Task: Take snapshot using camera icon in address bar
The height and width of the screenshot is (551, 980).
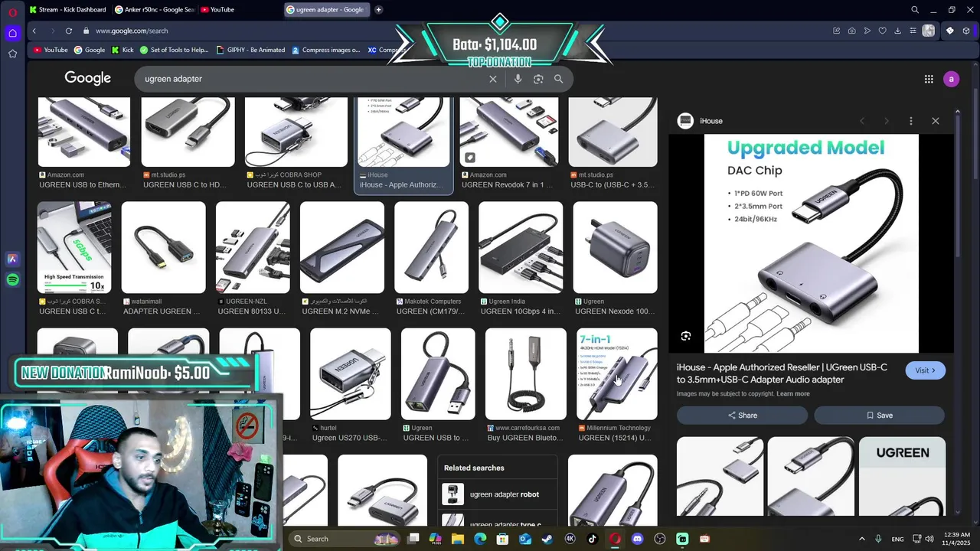Action: [x=851, y=31]
